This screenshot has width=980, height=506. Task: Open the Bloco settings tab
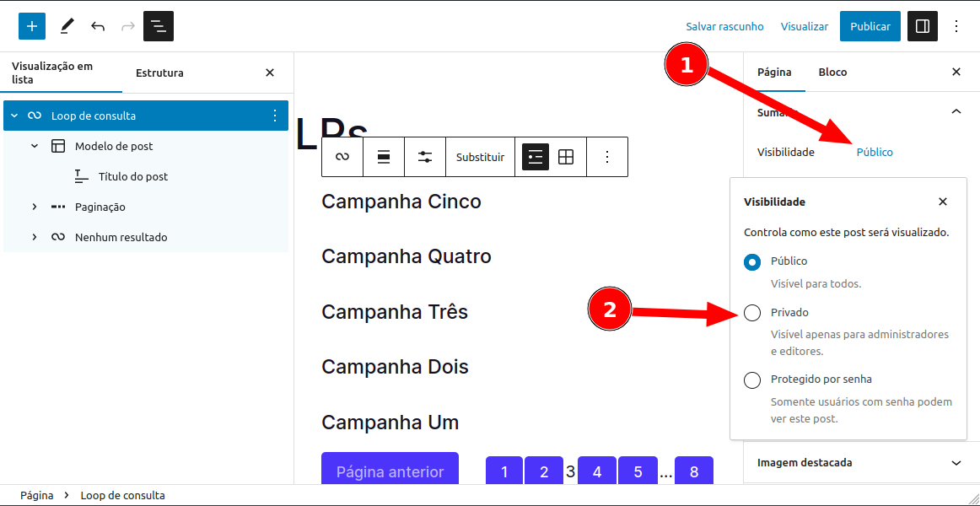tap(832, 72)
